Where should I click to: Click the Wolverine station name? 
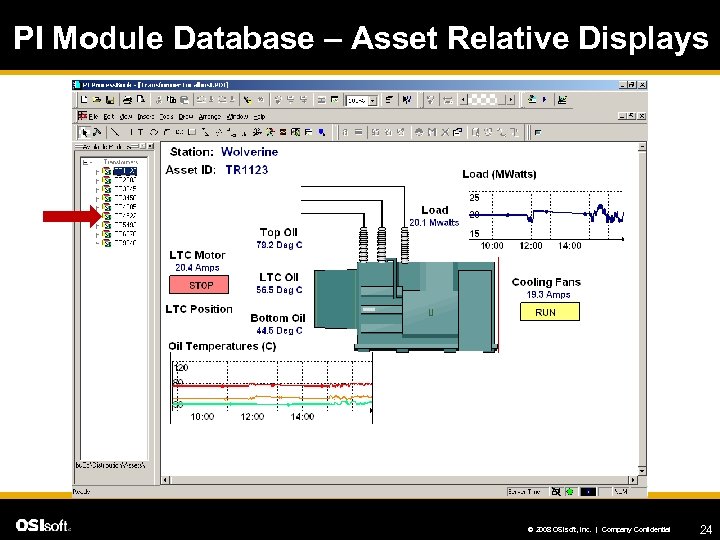tap(249, 152)
